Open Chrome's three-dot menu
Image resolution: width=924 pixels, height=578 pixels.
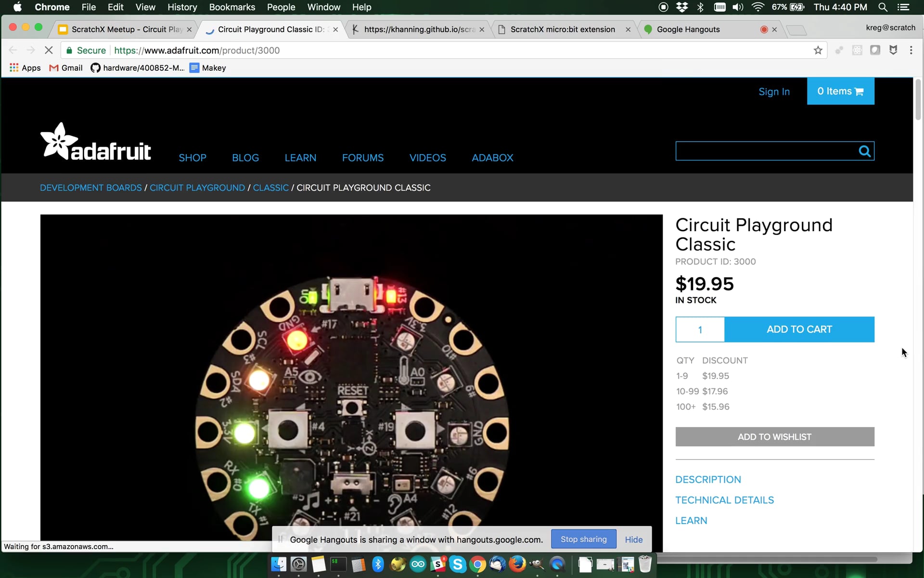(x=911, y=50)
